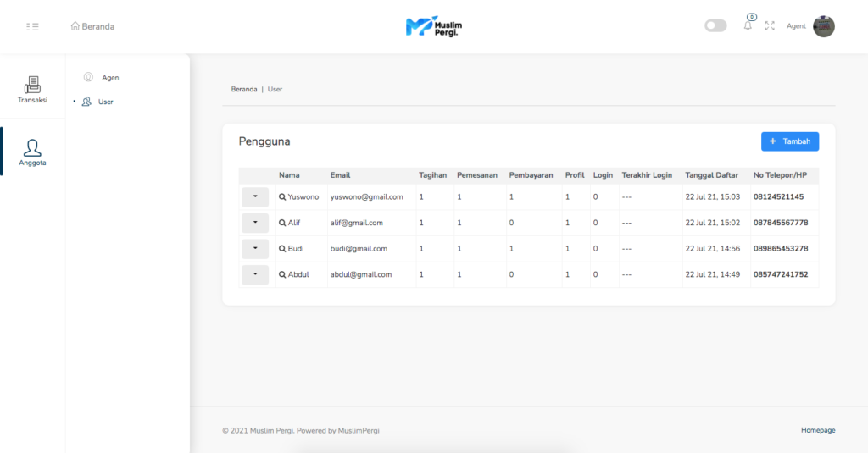Expand the dropdown for Alif row
The image size is (868, 453).
[255, 223]
